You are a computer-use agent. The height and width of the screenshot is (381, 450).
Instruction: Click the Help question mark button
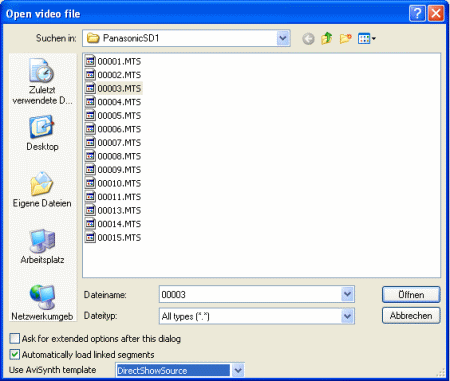click(x=417, y=14)
